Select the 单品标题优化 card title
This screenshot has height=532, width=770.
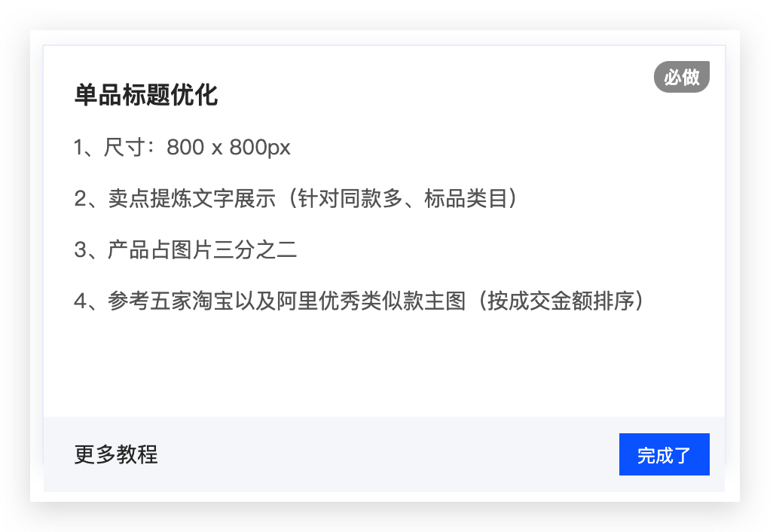tap(146, 95)
